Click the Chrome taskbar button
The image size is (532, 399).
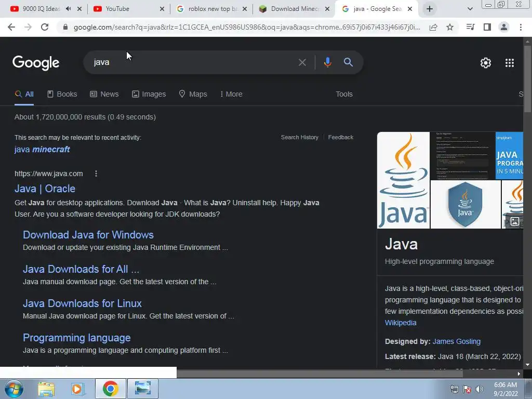click(x=110, y=389)
